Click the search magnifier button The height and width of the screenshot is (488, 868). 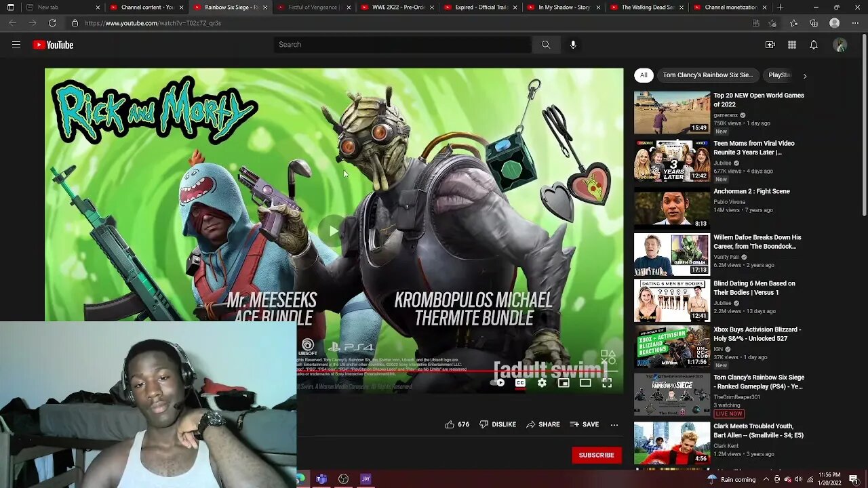pyautogui.click(x=546, y=45)
